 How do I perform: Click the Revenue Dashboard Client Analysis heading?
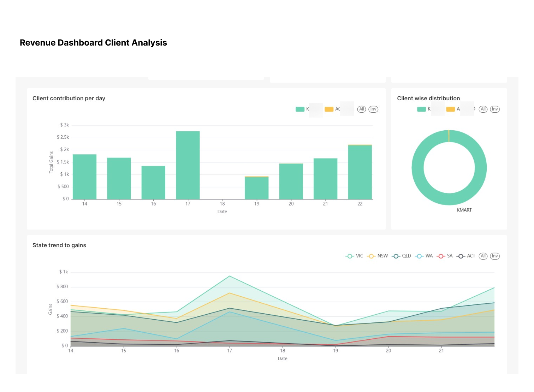pyautogui.click(x=93, y=43)
